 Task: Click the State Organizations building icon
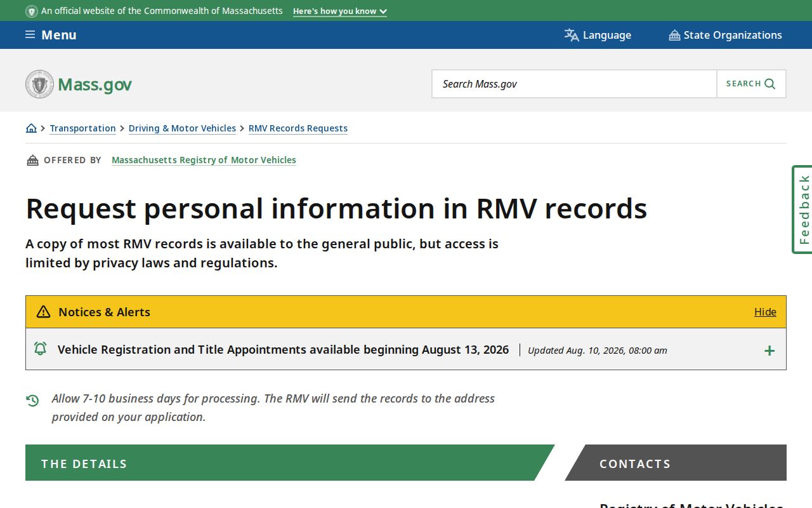[x=674, y=35]
